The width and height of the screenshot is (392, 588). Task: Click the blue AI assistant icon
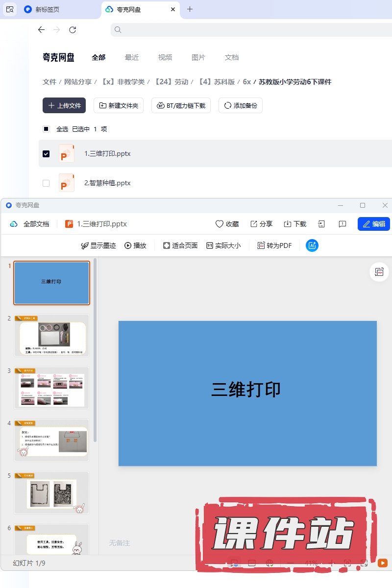[312, 245]
